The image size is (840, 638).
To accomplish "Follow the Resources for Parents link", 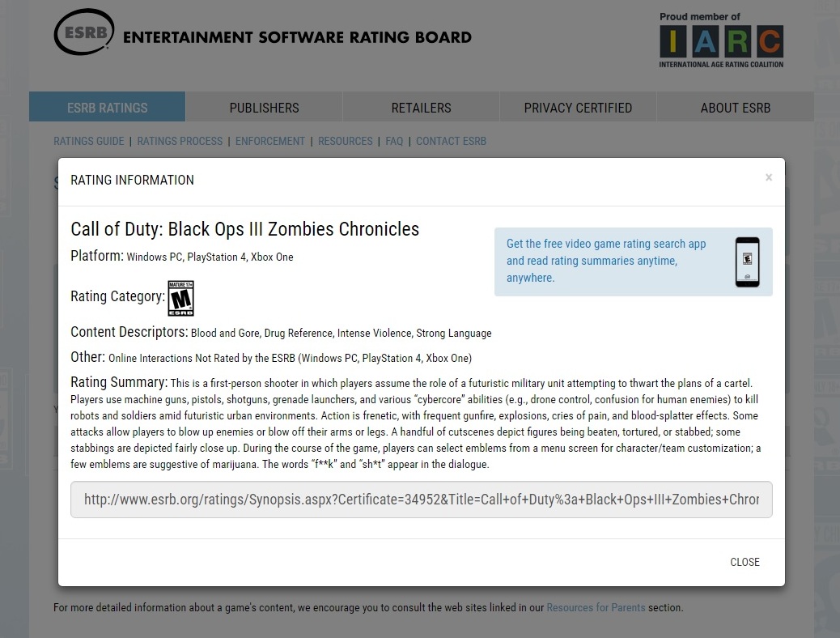I will pos(596,607).
